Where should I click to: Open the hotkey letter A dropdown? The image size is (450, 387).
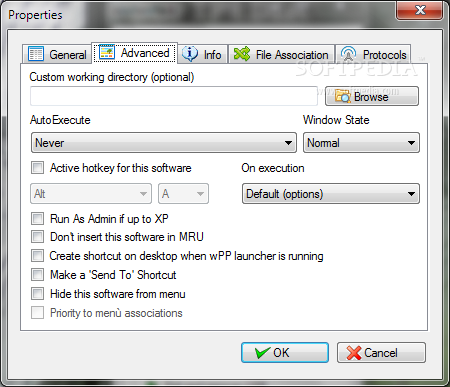183,193
